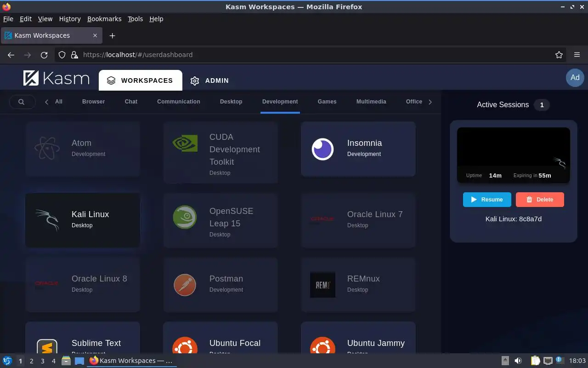Select the All category
The height and width of the screenshot is (368, 588).
[x=59, y=102]
